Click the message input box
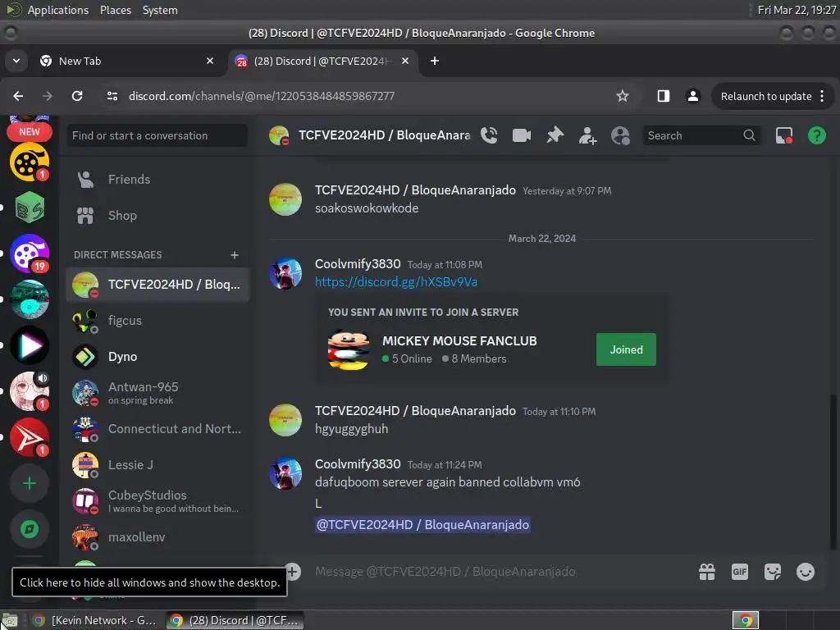 coord(498,572)
